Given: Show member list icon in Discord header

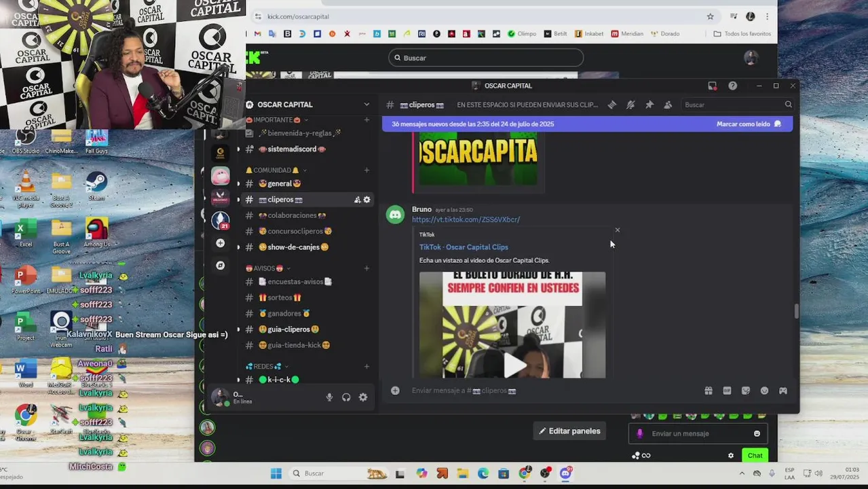Looking at the screenshot, I should pyautogui.click(x=668, y=105).
